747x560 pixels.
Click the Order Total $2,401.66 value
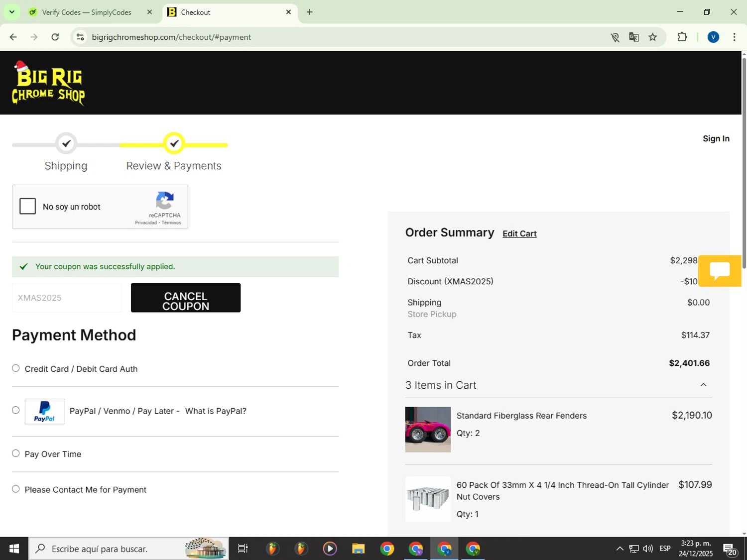coord(689,363)
